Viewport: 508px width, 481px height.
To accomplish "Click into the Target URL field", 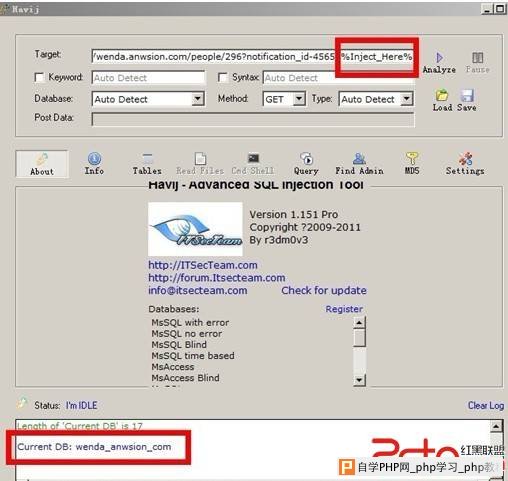I will click(253, 57).
